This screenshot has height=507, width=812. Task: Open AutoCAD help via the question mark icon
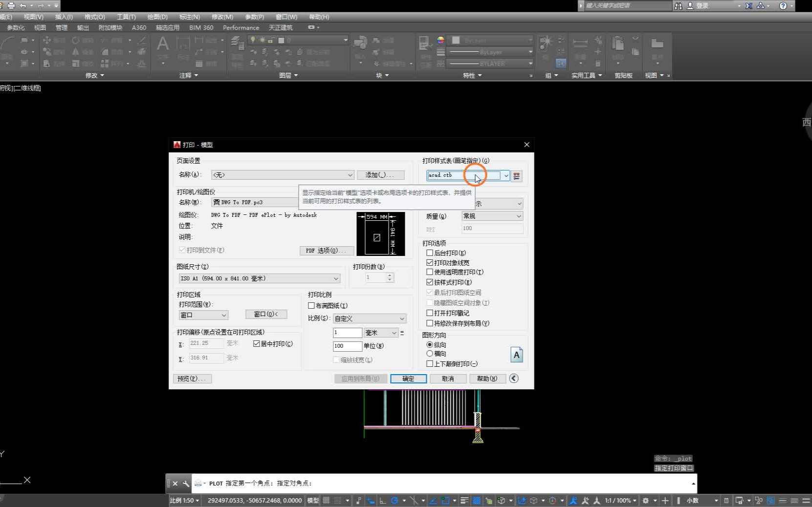click(783, 5)
